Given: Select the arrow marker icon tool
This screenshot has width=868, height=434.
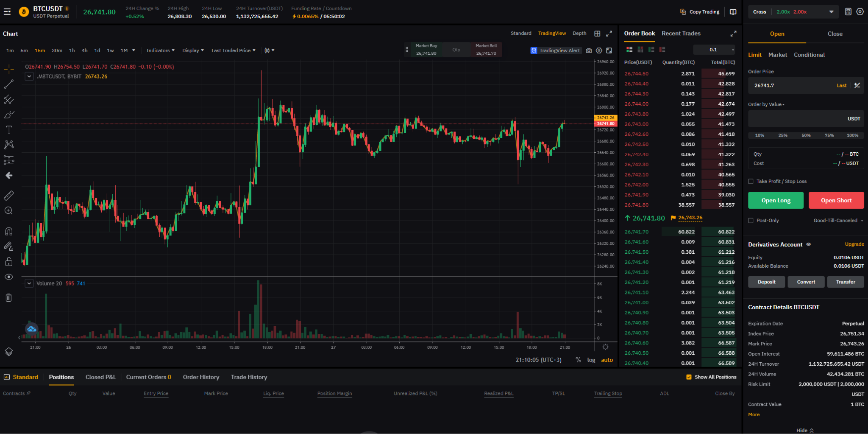Looking at the screenshot, I should tap(9, 175).
